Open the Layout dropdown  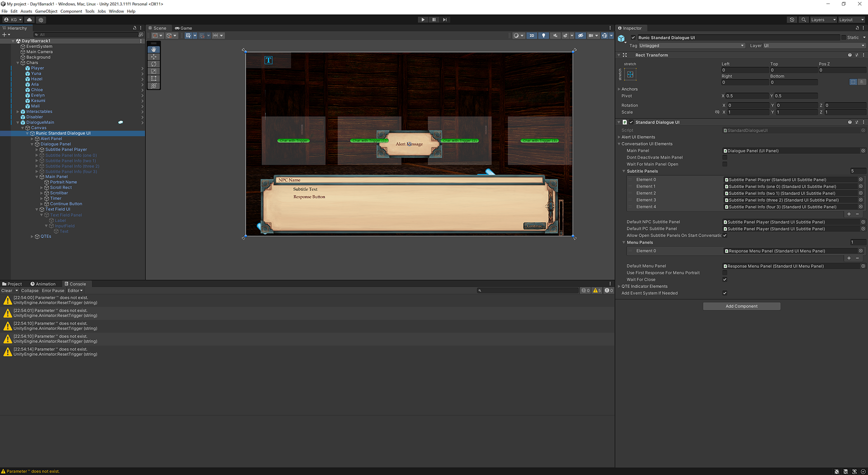(852, 20)
